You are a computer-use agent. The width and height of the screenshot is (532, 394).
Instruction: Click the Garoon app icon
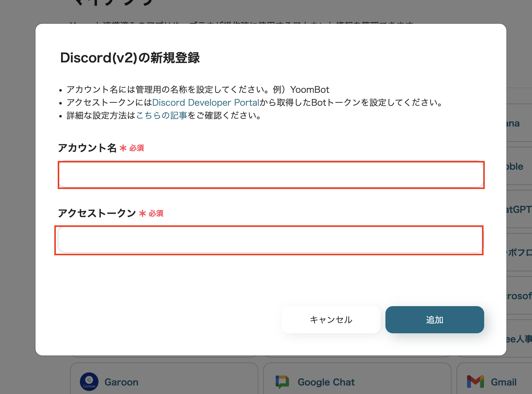(89, 382)
